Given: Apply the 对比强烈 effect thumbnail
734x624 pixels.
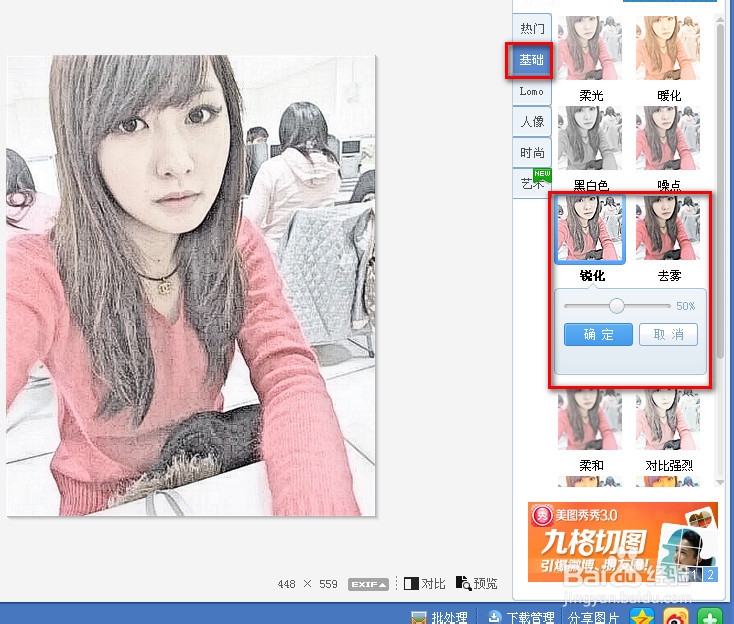Looking at the screenshot, I should (x=668, y=420).
